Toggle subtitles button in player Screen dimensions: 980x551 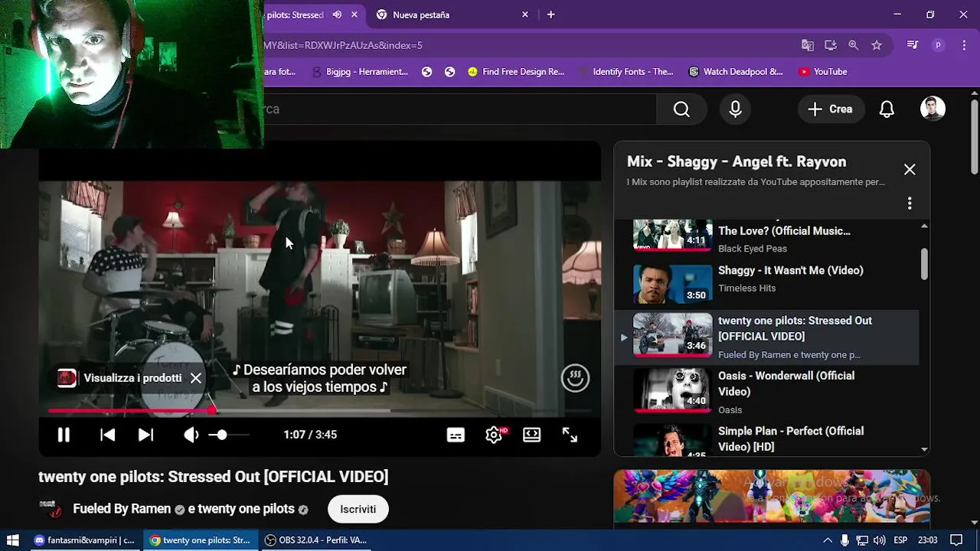coord(456,435)
